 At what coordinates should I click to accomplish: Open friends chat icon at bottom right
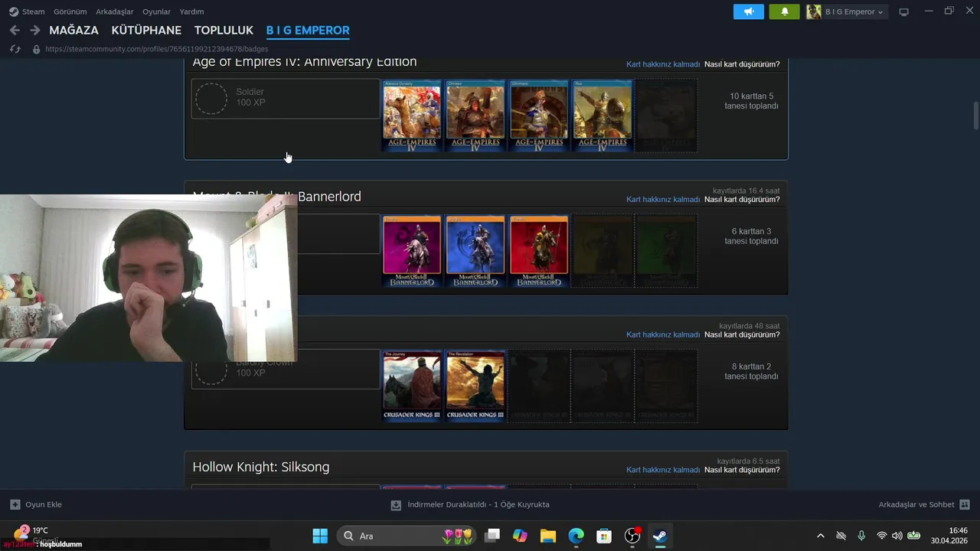(965, 504)
